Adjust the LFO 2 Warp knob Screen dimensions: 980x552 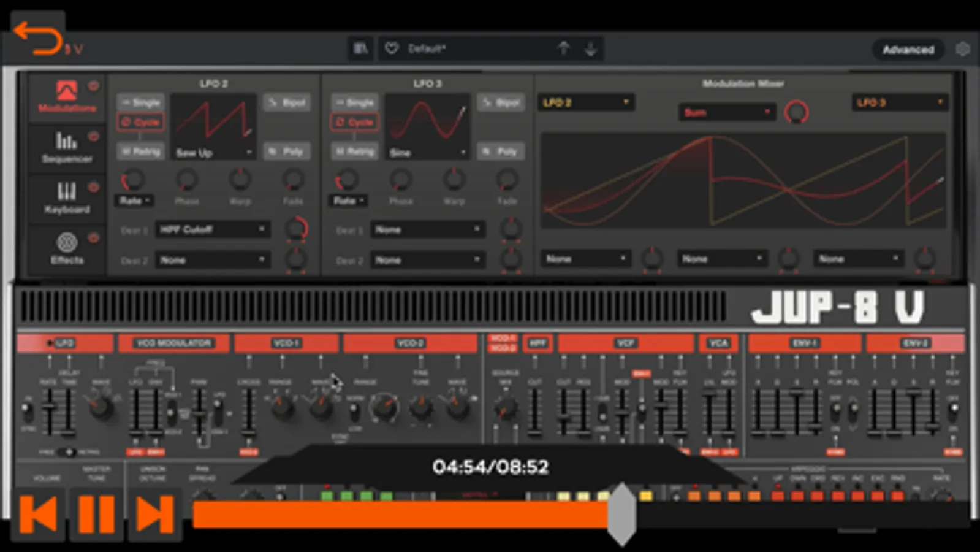click(x=240, y=180)
